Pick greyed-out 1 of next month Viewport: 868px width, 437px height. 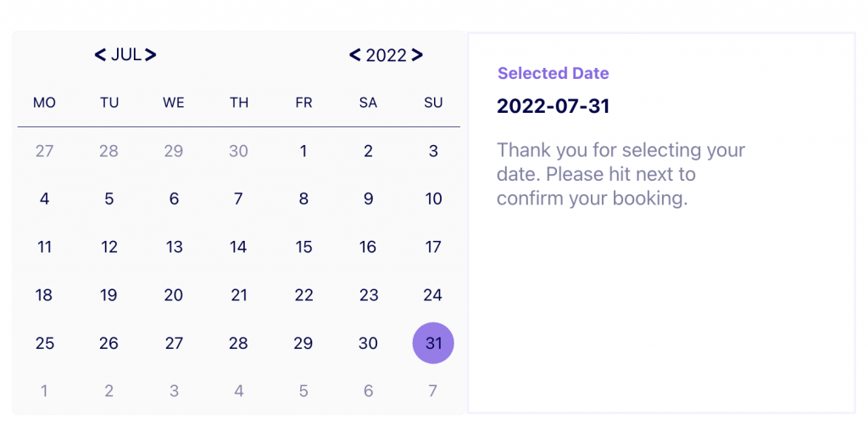click(x=44, y=391)
